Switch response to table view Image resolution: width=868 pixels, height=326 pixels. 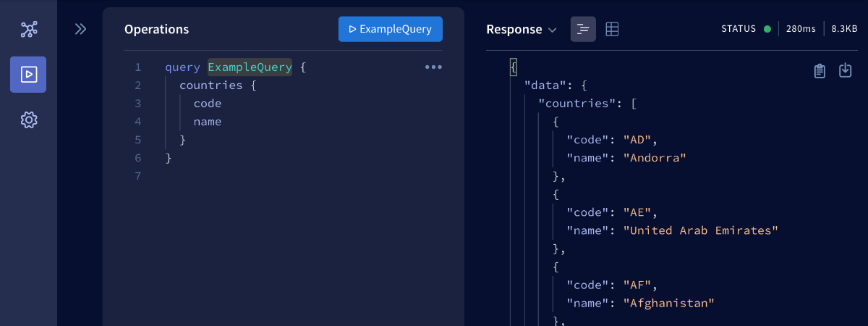click(x=612, y=29)
